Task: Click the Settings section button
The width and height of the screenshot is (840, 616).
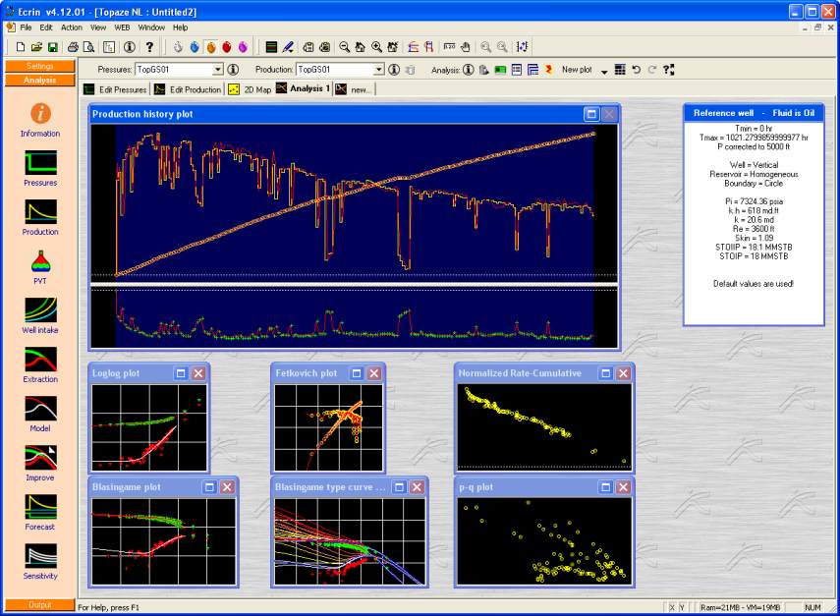Action: point(40,66)
